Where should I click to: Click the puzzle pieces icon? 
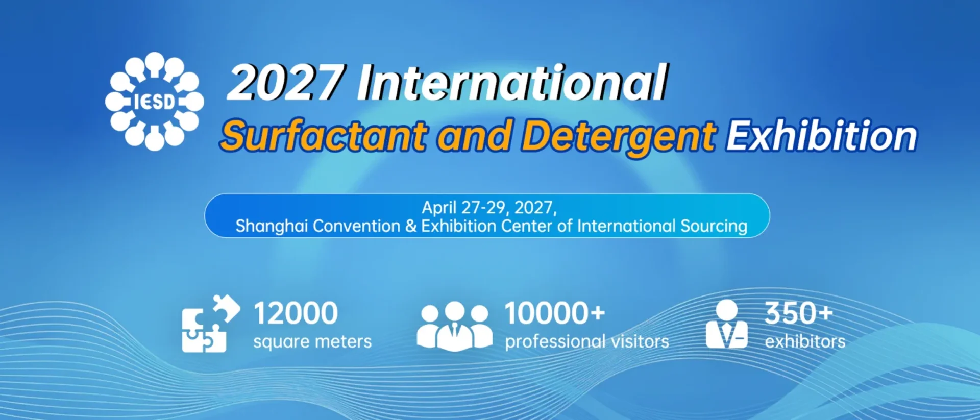point(211,324)
